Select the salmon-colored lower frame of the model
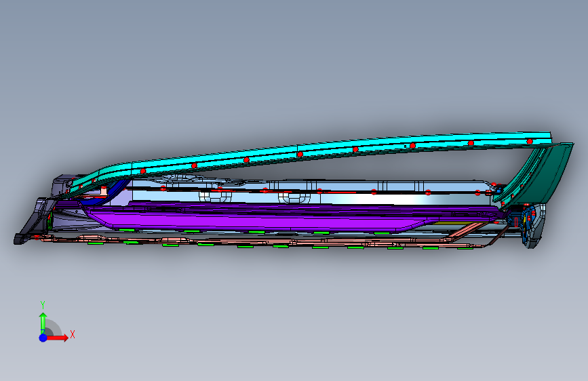588x381 pixels. (x=262, y=241)
